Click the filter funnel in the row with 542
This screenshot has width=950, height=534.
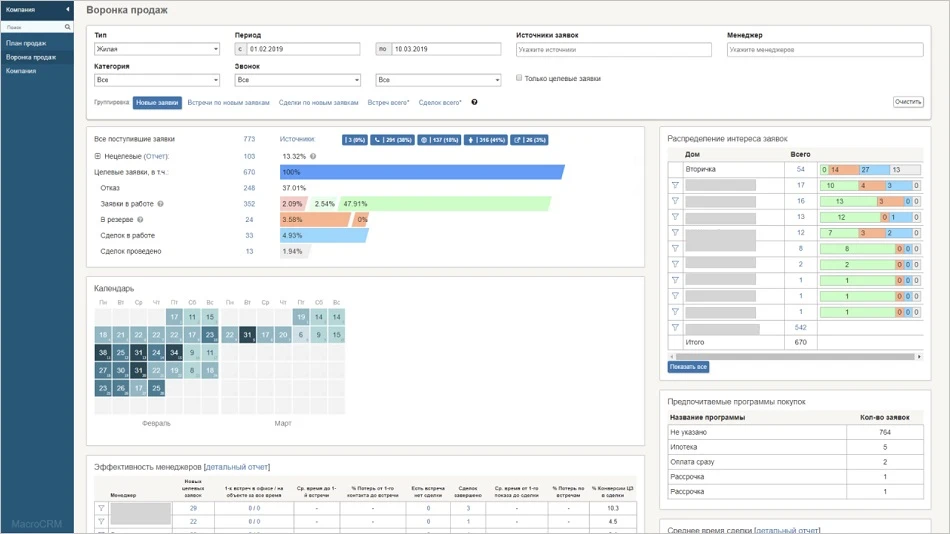pos(675,328)
